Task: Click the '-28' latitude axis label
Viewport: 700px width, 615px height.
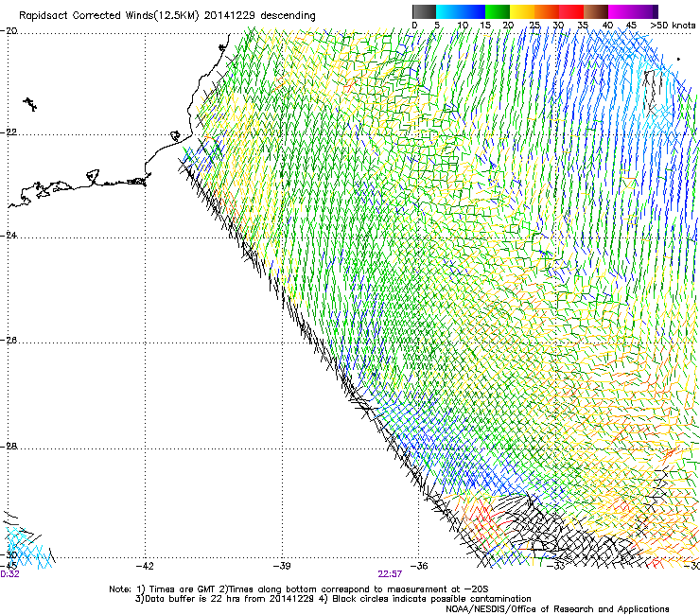Action: pyautogui.click(x=9, y=447)
